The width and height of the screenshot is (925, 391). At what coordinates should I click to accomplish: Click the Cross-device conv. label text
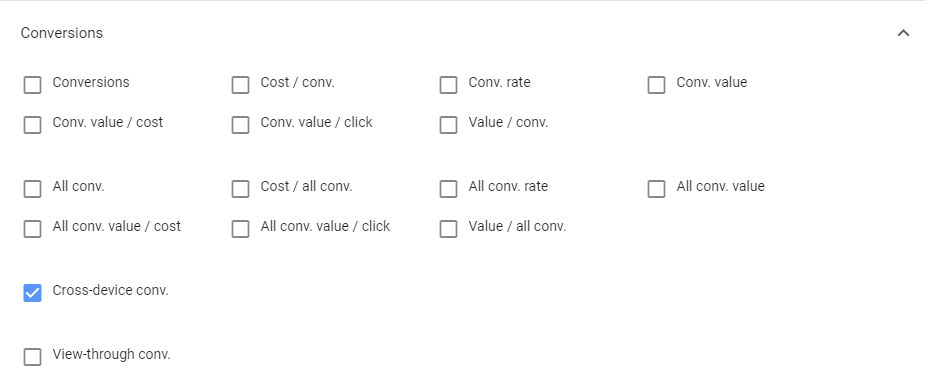pyautogui.click(x=110, y=290)
